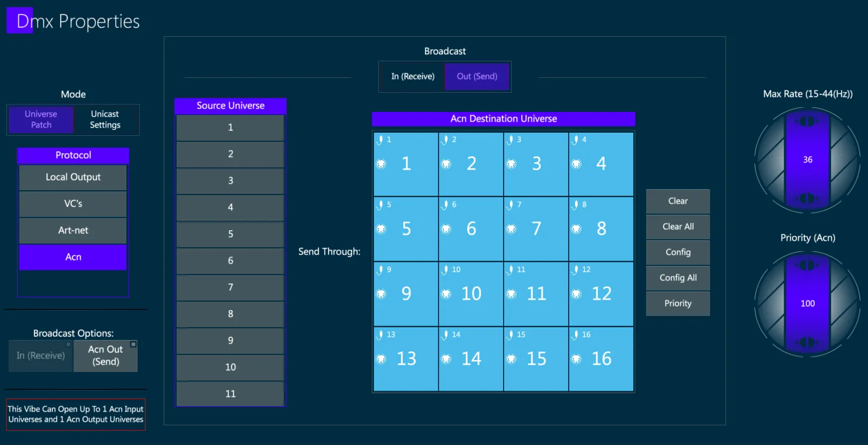Screen dimensions: 868x445
Task: Pick Art-net from the Protocol list
Action: [73, 231]
